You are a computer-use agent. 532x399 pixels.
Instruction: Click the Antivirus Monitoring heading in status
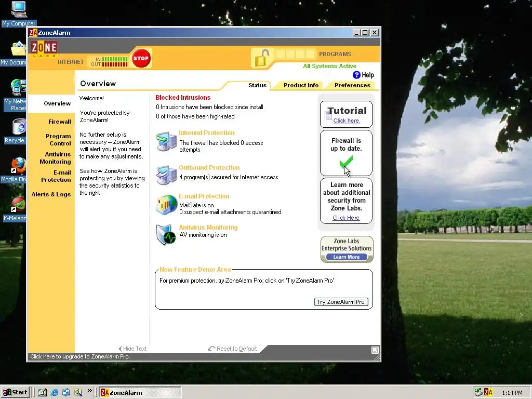208,228
